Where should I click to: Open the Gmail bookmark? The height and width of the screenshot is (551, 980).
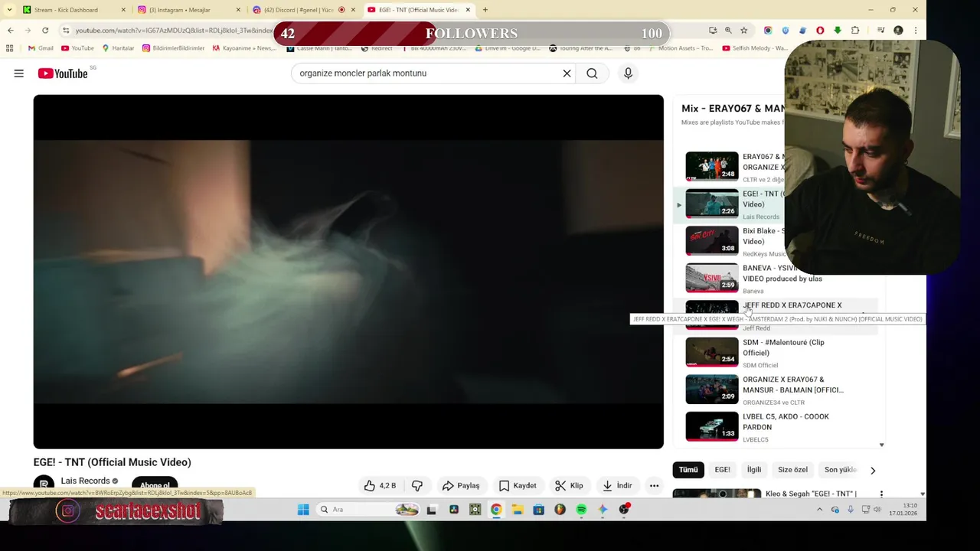click(41, 48)
